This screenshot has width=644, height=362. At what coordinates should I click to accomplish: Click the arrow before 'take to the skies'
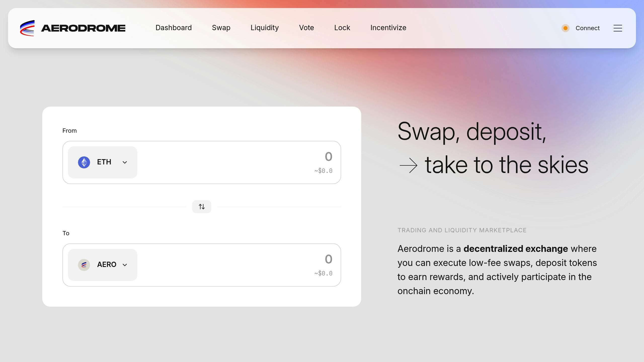(x=408, y=165)
